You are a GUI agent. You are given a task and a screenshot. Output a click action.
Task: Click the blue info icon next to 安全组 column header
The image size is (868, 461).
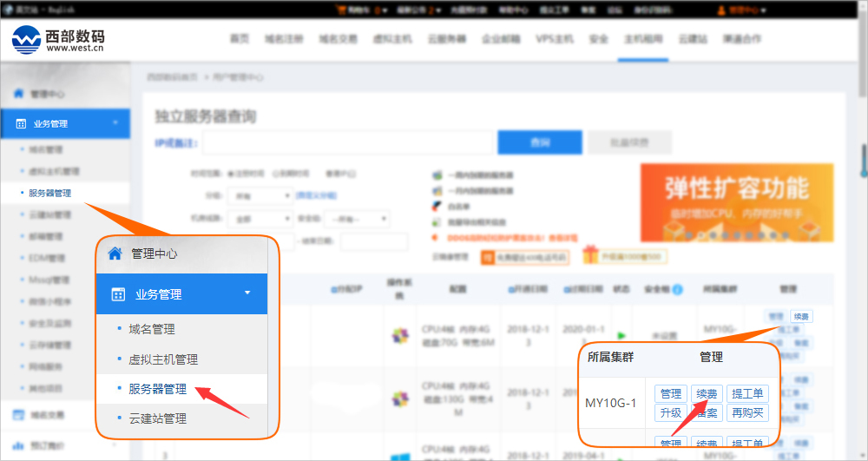677,289
